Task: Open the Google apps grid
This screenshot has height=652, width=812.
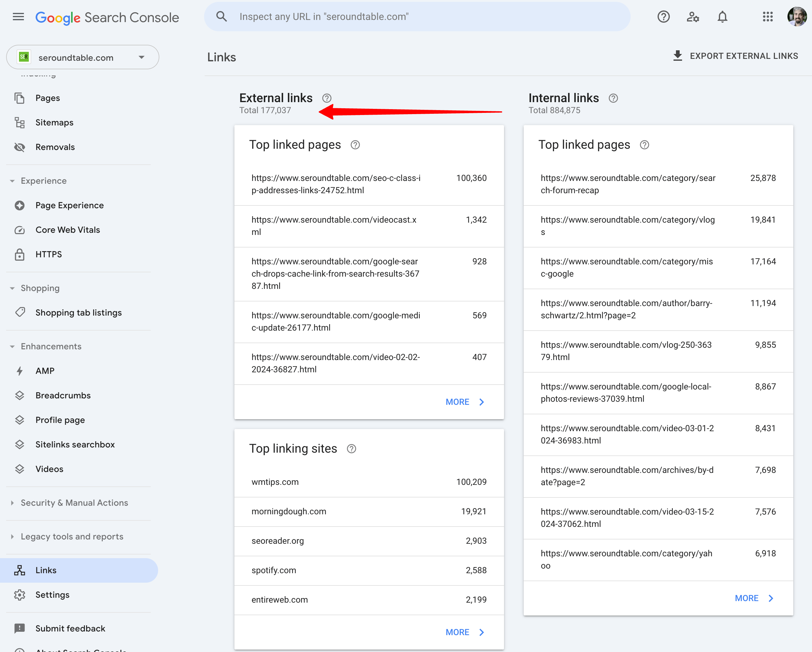Action: click(x=768, y=17)
